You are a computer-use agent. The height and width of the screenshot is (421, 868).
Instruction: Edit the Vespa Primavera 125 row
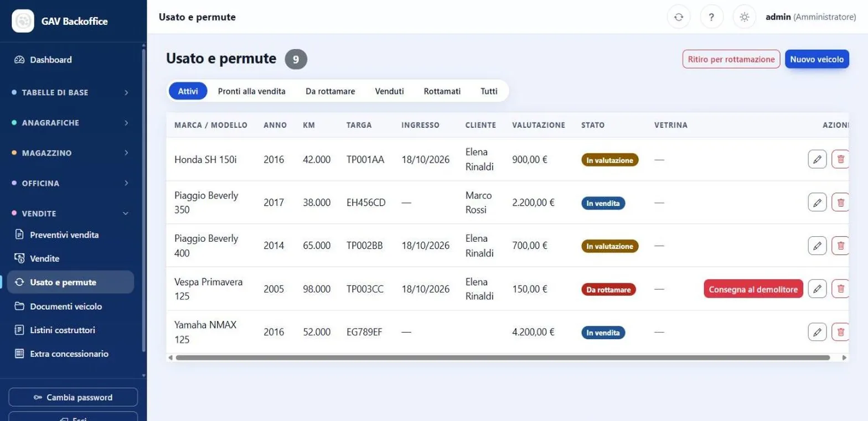pyautogui.click(x=817, y=289)
